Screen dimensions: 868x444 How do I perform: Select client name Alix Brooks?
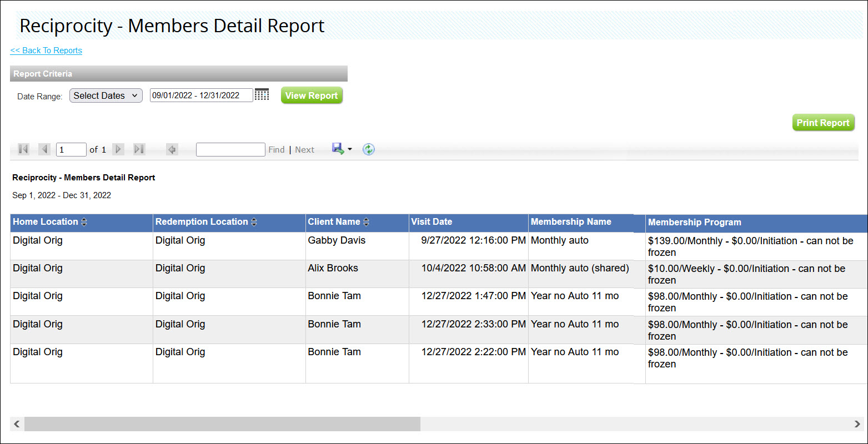(333, 268)
